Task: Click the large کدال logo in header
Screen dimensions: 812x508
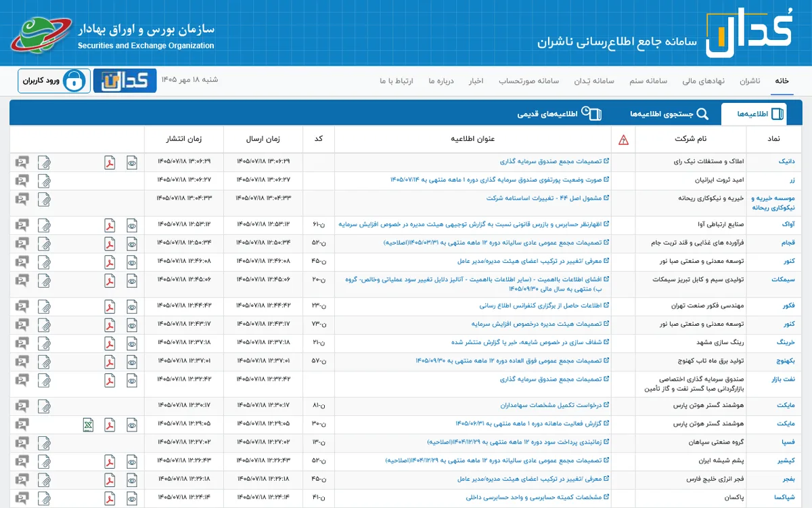Action: coord(750,34)
